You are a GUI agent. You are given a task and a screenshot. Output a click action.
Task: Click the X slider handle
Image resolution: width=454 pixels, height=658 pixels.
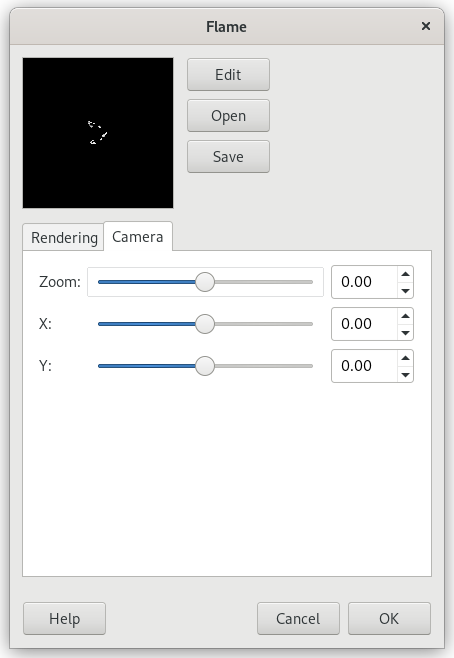[x=205, y=324]
